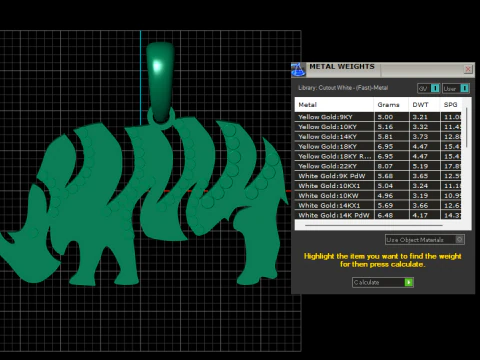Select the White Gold:14K PdW row
Image resolution: width=480 pixels, height=360 pixels.
click(378, 215)
